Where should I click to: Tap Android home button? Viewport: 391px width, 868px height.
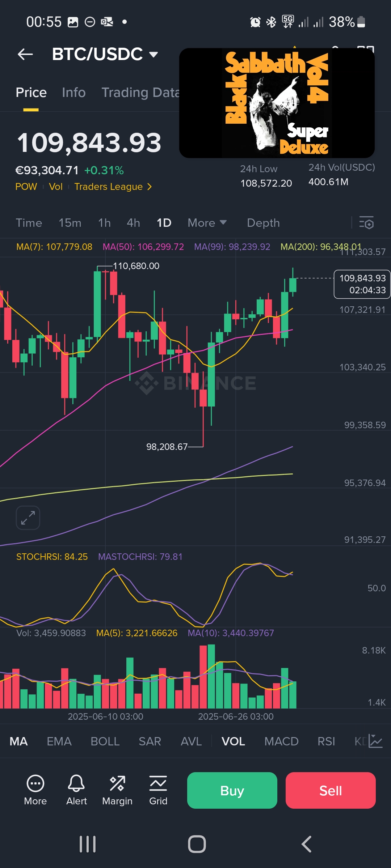[197, 844]
